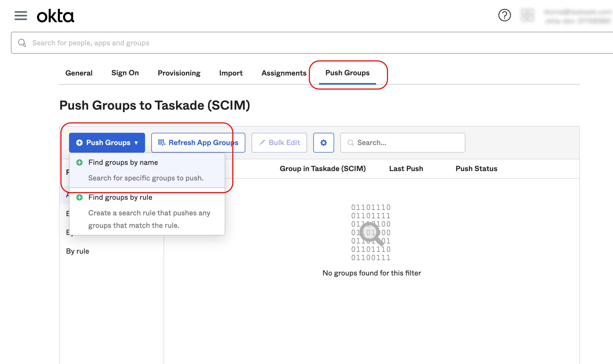Click the magnifier icon in global search bar
Viewport: 613px width, 364px height.
click(x=22, y=43)
